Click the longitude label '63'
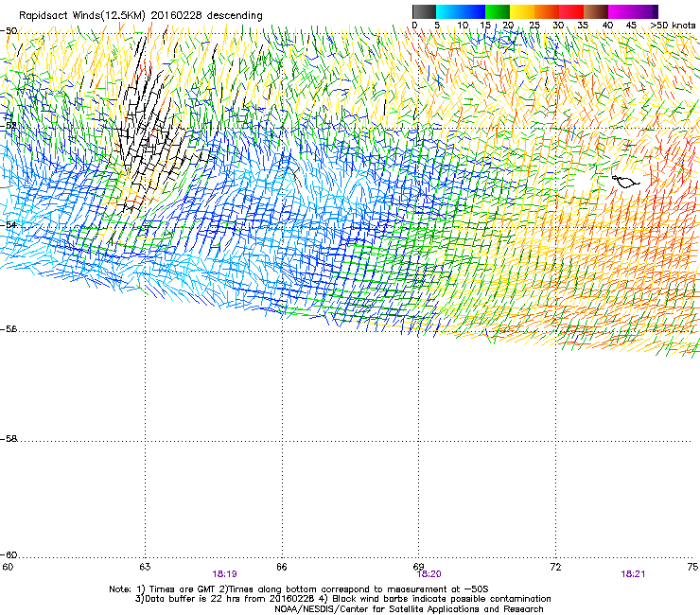The height and width of the screenshot is (615, 700). tap(145, 567)
